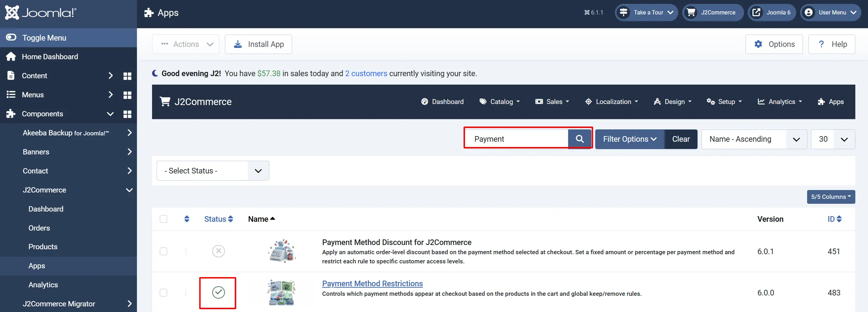Click the drag handle for Payment Method Restrictions row
The height and width of the screenshot is (312, 868).
click(x=186, y=293)
